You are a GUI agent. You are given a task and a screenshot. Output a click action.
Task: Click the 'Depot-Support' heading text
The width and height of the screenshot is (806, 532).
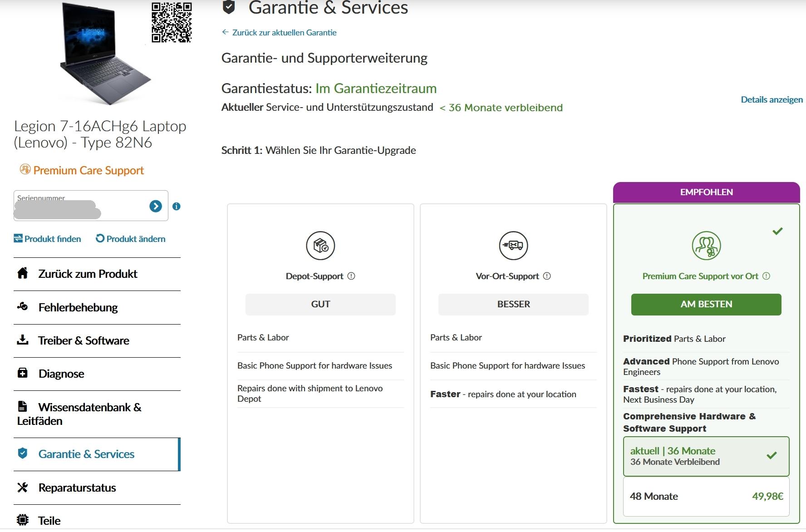point(315,276)
